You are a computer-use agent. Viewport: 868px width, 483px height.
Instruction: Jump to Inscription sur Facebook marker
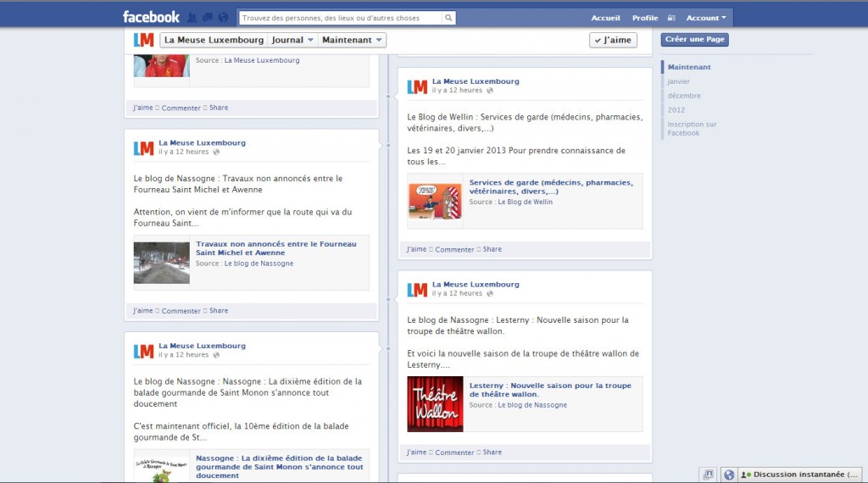[692, 128]
